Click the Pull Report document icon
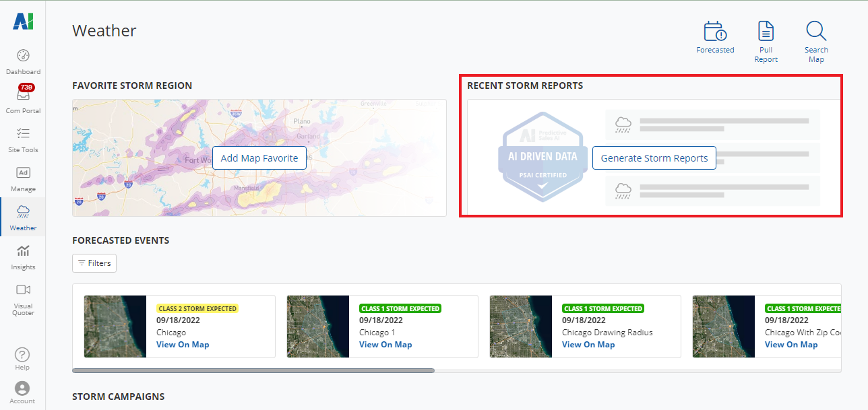Image resolution: width=868 pixels, height=410 pixels. [766, 32]
